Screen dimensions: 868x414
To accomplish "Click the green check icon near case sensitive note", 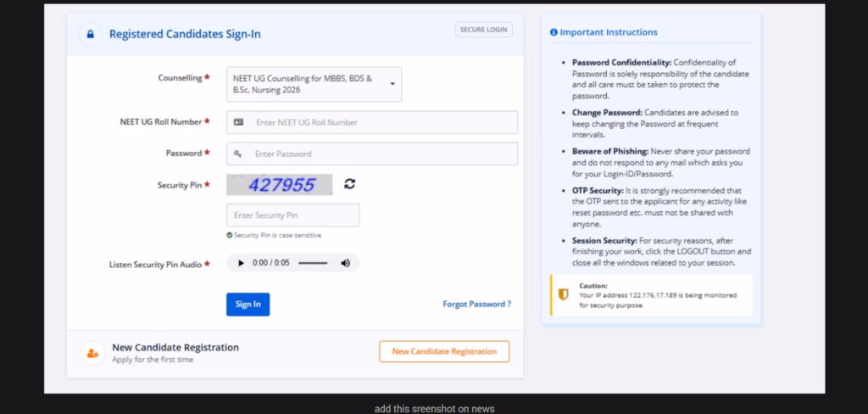I will [x=229, y=235].
